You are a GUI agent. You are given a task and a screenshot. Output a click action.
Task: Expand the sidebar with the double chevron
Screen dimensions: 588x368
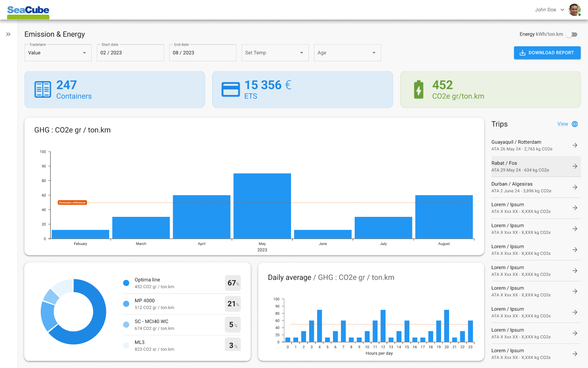8,34
